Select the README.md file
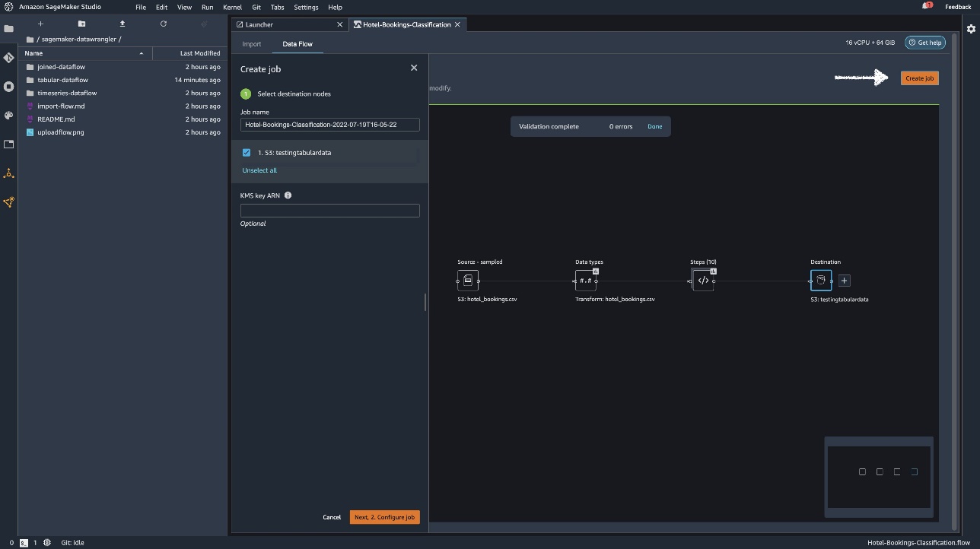Screen dimensions: 980x549 pos(122,119)
